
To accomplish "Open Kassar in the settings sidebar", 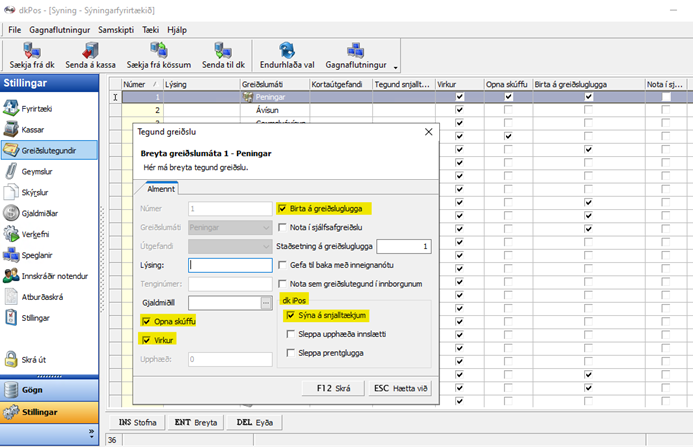I will [x=32, y=129].
